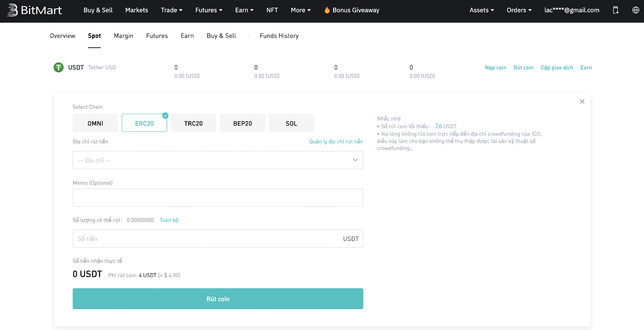Select the BEP20 chain
The width and height of the screenshot is (644, 330).
[243, 123]
